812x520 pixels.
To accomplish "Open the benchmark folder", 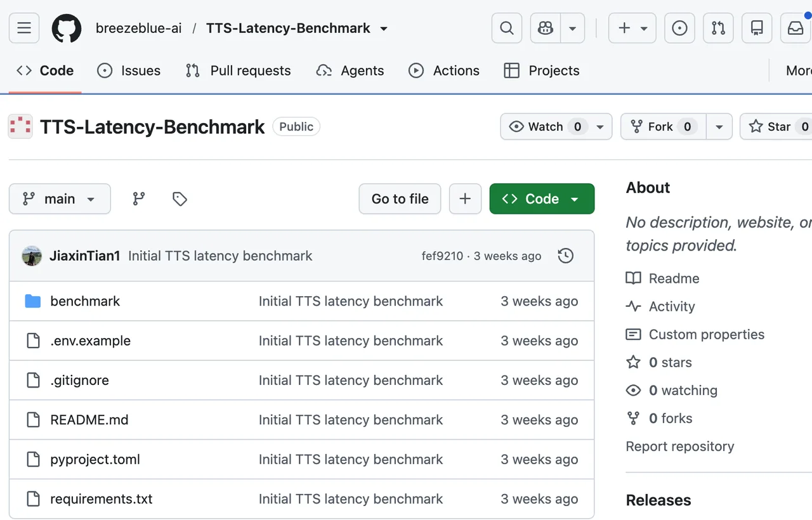I will pos(85,301).
